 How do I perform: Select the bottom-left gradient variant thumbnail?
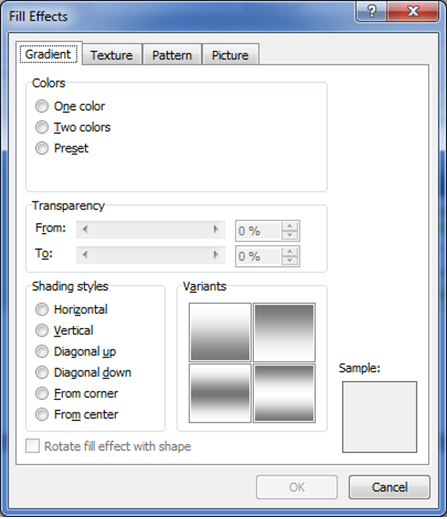point(220,393)
